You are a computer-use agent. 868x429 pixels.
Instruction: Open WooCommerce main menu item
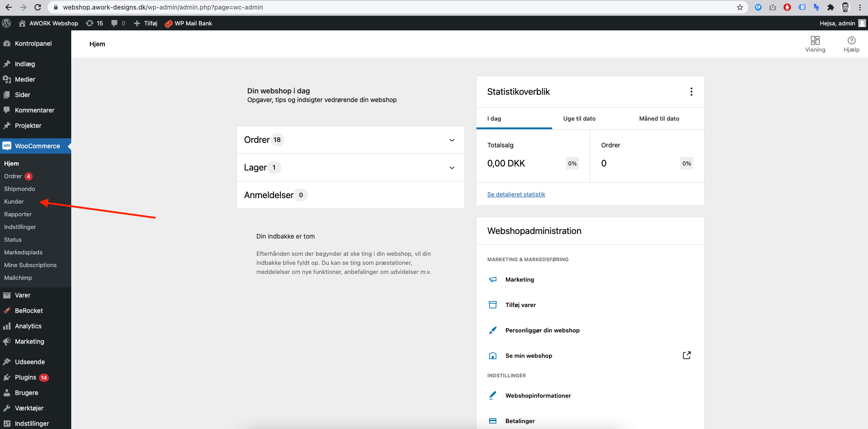coord(35,146)
